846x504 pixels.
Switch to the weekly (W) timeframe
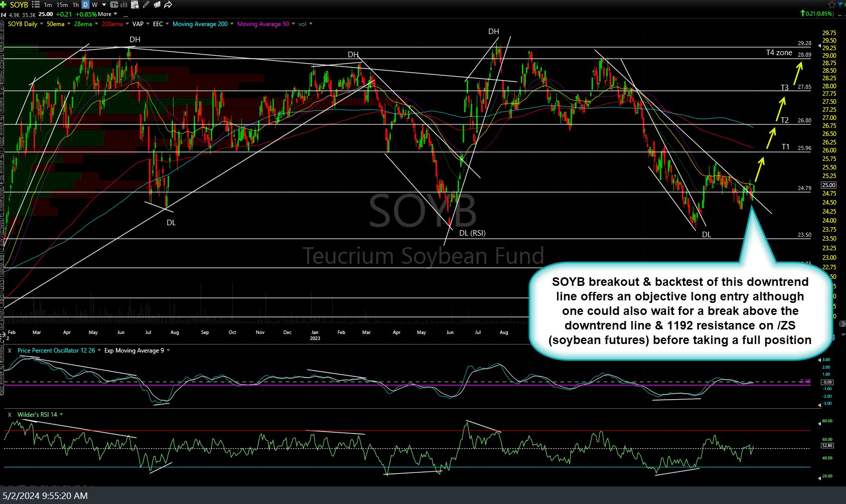[x=95, y=5]
